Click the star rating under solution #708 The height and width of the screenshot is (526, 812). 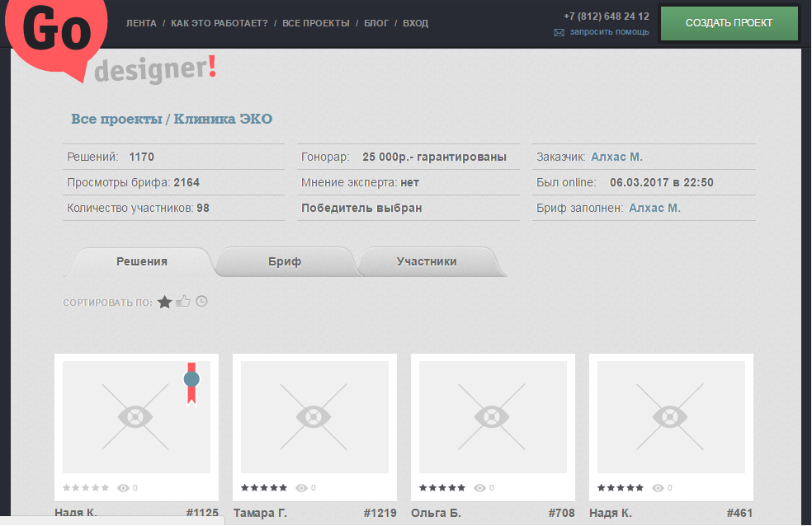click(442, 488)
